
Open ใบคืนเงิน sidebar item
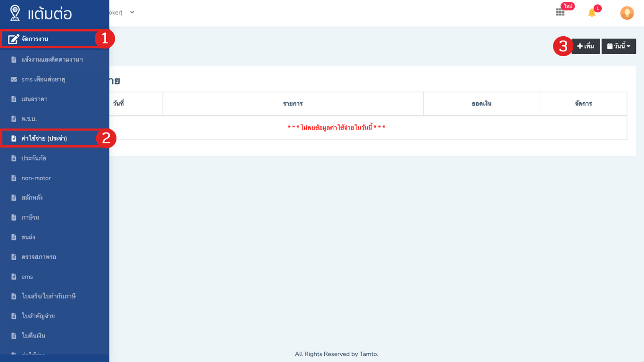55,336
